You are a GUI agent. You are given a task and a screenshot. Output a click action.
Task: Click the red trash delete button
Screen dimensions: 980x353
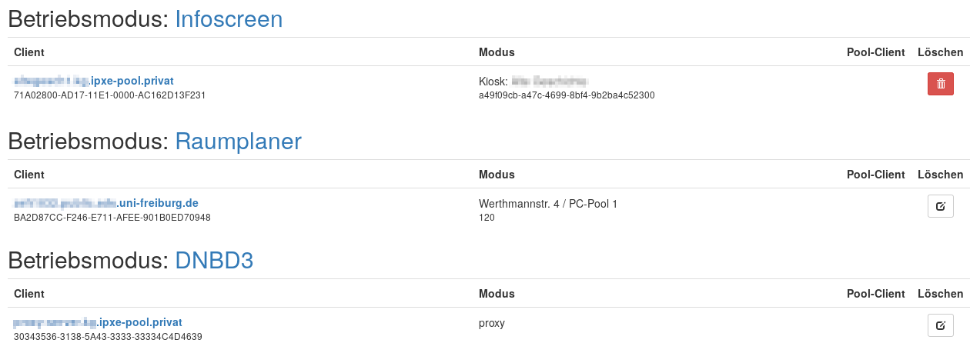click(x=940, y=84)
